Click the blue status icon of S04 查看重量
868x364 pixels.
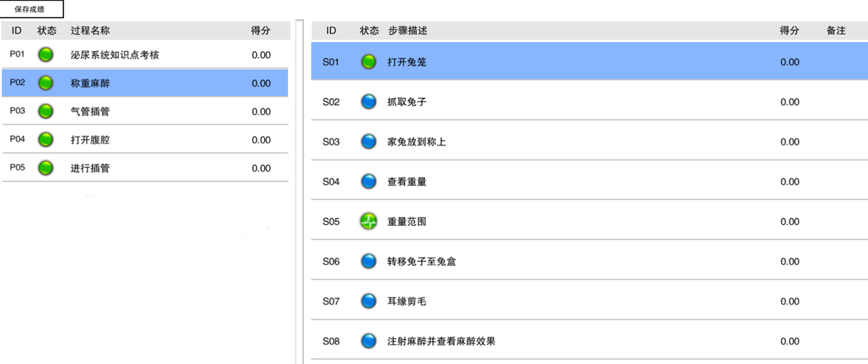coord(368,182)
